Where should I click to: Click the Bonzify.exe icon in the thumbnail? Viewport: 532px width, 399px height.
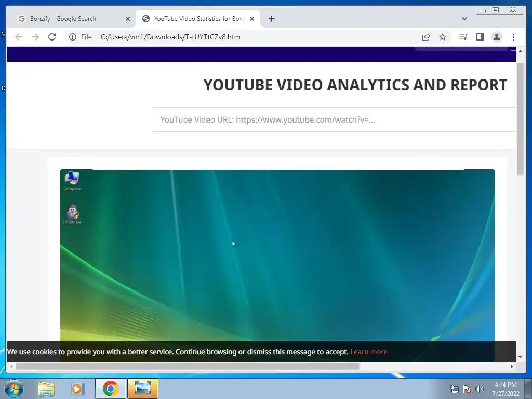pos(72,215)
